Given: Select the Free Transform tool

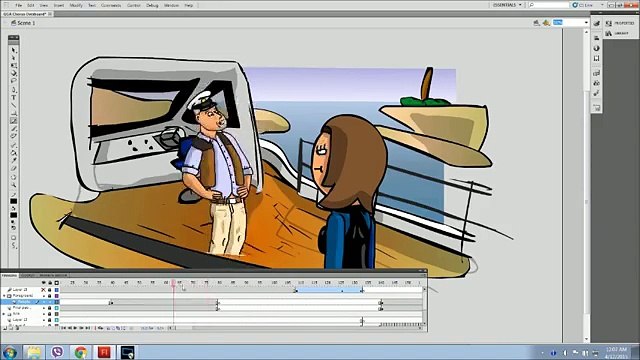Looking at the screenshot, I should click(13, 65).
